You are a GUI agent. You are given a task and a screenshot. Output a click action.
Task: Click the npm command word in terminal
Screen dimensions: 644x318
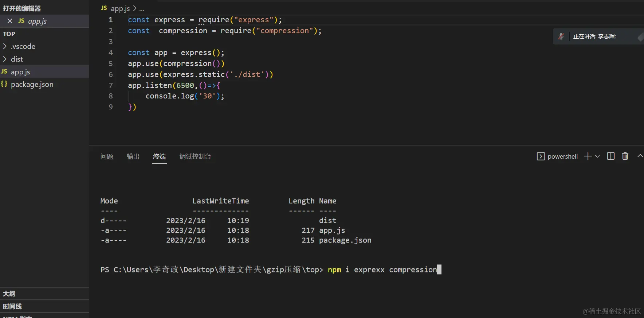334,270
